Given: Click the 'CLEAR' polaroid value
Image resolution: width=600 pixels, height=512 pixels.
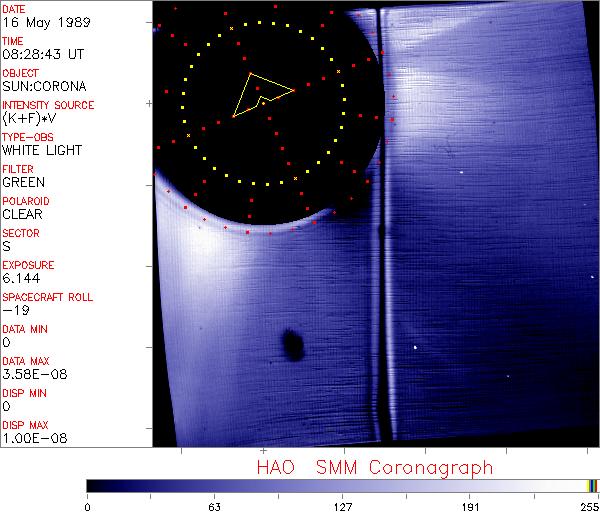Looking at the screenshot, I should [x=22, y=214].
